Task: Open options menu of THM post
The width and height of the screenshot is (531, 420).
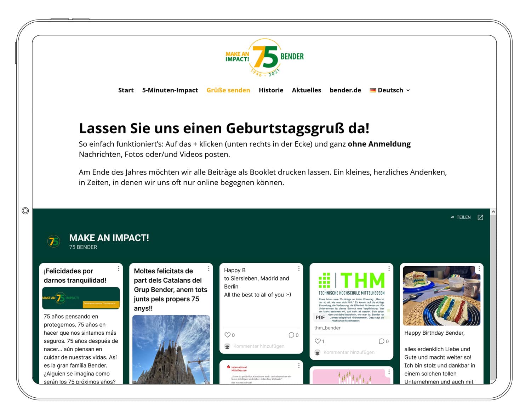Action: (x=389, y=269)
